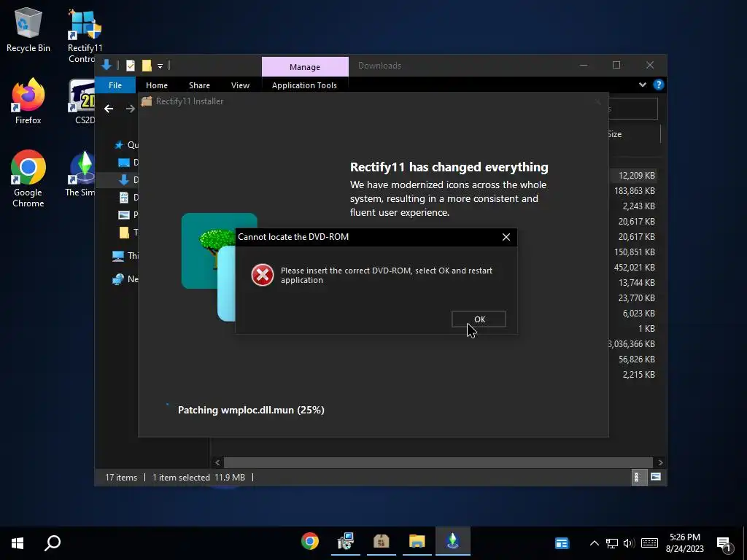
Task: Select Network in the navigation pane
Action: tap(125, 279)
